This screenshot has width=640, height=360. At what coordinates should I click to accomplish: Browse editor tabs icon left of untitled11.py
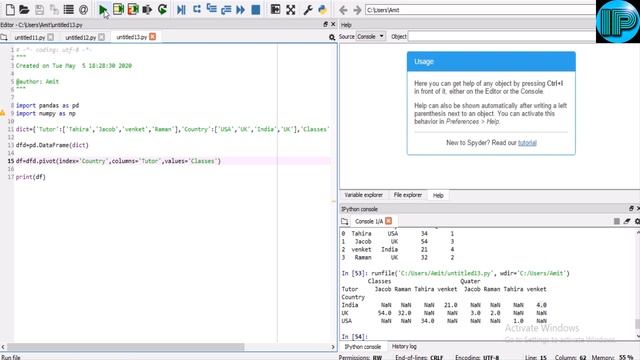pyautogui.click(x=4, y=37)
